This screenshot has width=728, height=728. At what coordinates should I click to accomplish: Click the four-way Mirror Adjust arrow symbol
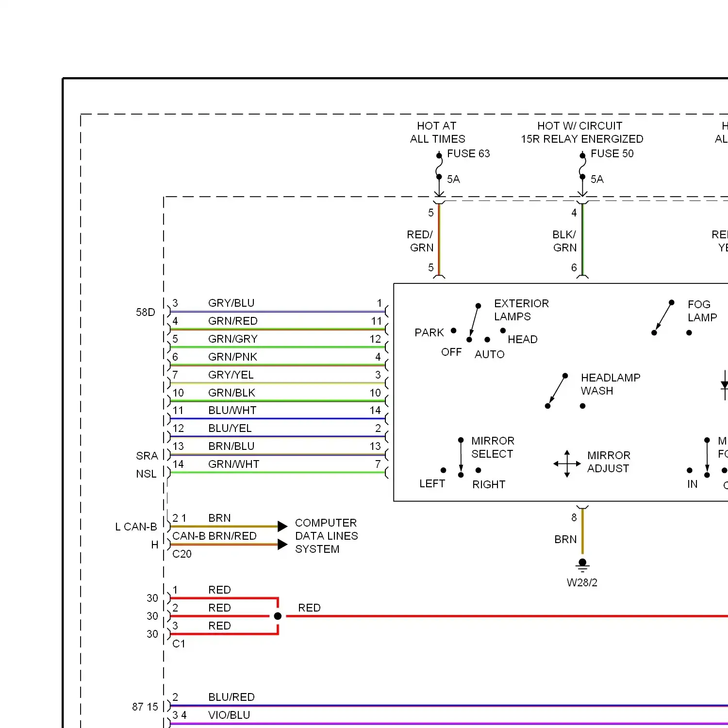567,463
